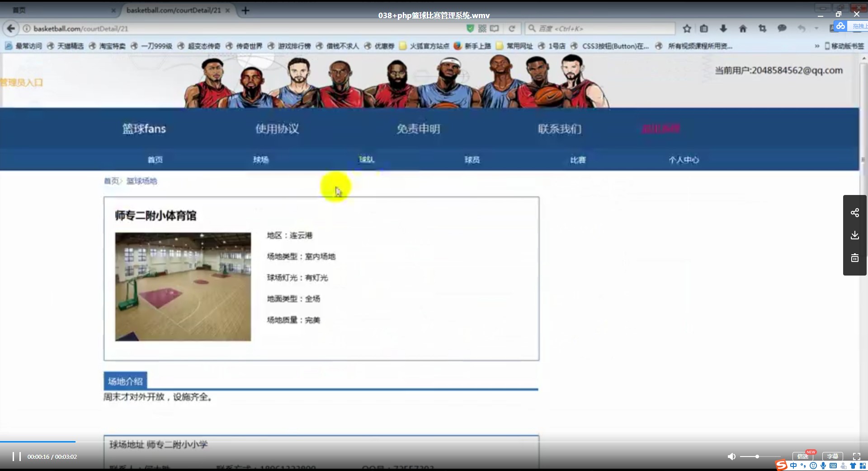Click the Sogou microphone voice input icon
The width and height of the screenshot is (868, 471).
[x=823, y=466]
